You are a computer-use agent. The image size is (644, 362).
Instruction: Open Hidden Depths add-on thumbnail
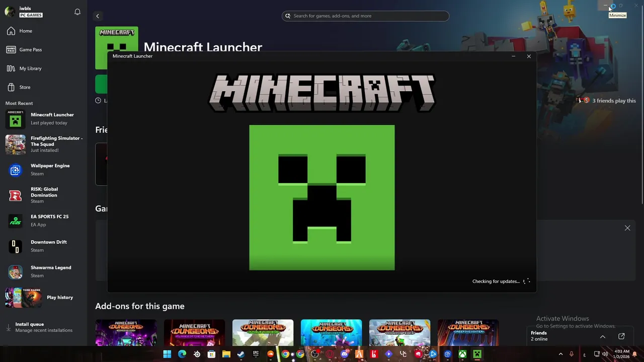coord(331,332)
